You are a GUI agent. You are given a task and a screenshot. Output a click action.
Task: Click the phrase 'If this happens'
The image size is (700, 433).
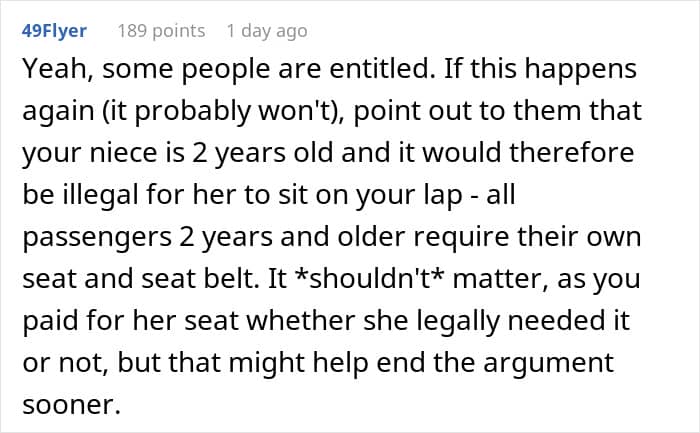tap(540, 70)
